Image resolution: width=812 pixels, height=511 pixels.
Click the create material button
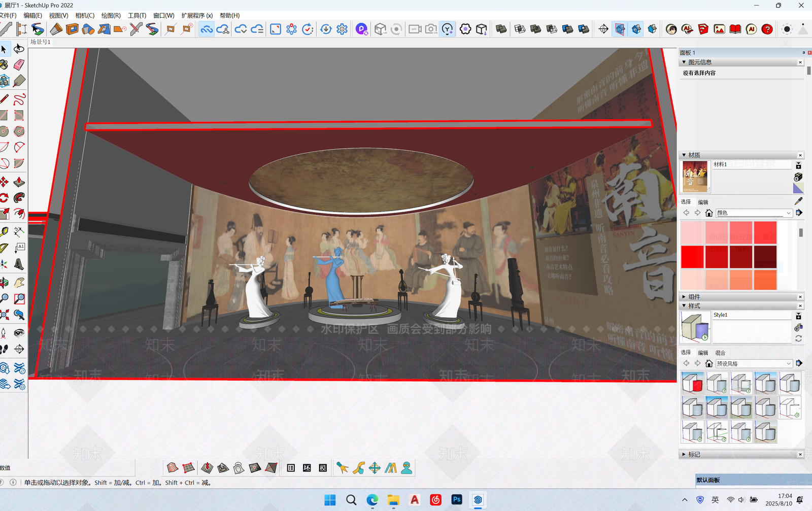(x=798, y=177)
